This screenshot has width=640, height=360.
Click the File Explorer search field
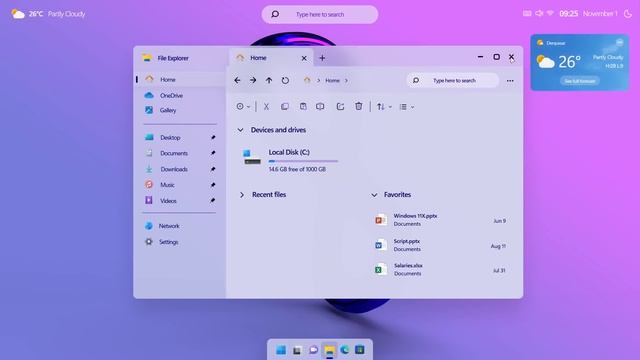pos(453,80)
